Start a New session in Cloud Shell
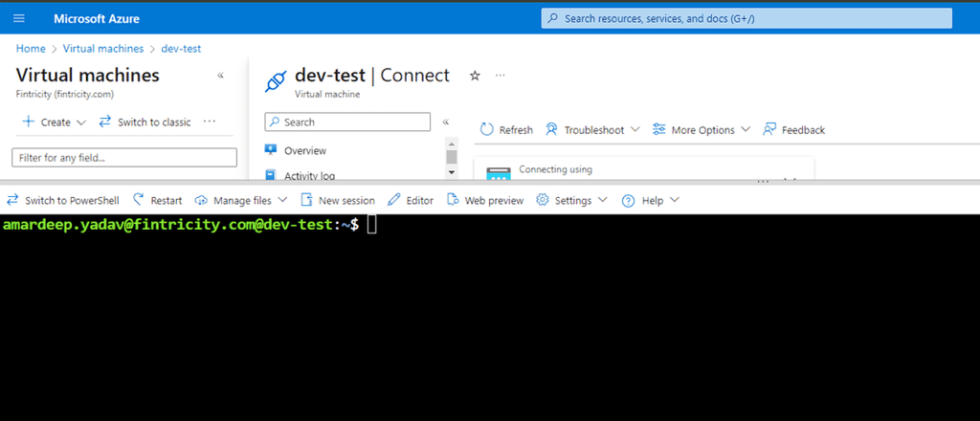The width and height of the screenshot is (980, 421). [x=338, y=201]
